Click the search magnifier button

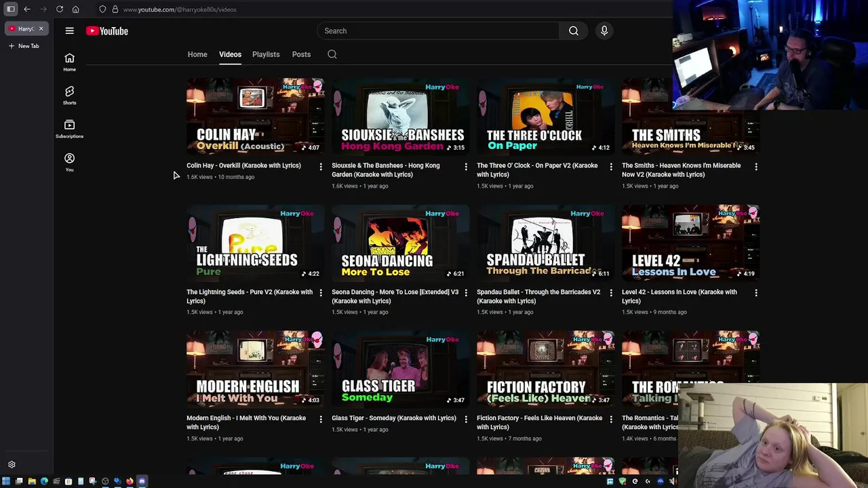click(x=574, y=30)
